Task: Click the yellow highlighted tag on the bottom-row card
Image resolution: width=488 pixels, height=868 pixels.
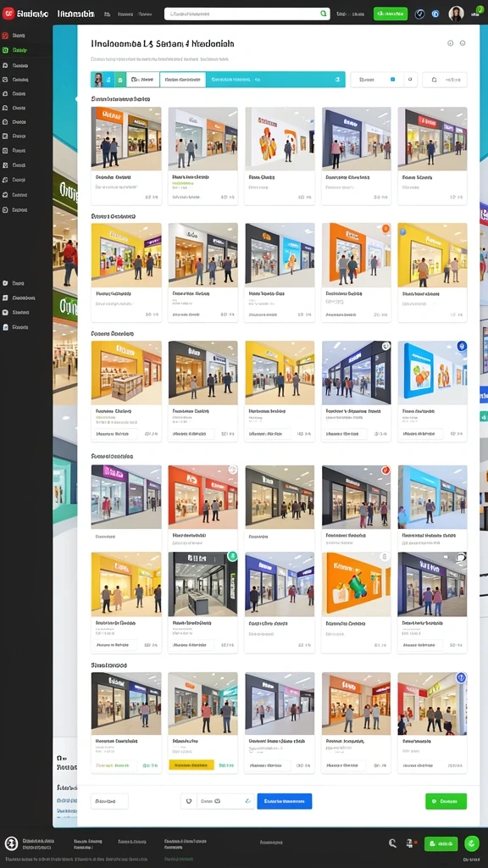Action: (191, 765)
